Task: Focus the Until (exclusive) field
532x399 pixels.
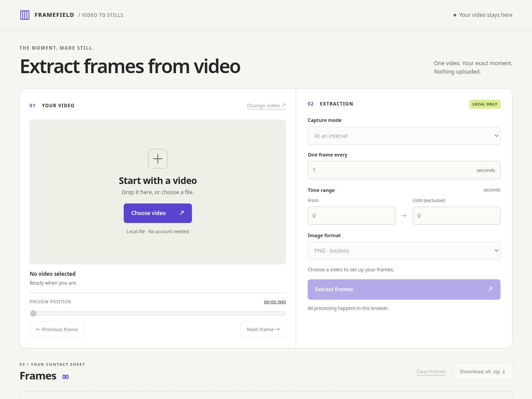Action: coord(457,215)
